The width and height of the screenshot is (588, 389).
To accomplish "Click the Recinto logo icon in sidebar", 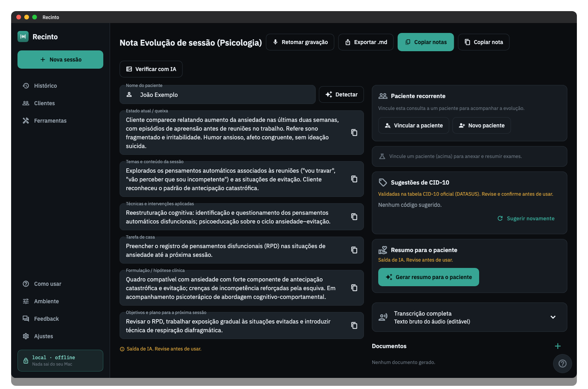I will pyautogui.click(x=23, y=37).
